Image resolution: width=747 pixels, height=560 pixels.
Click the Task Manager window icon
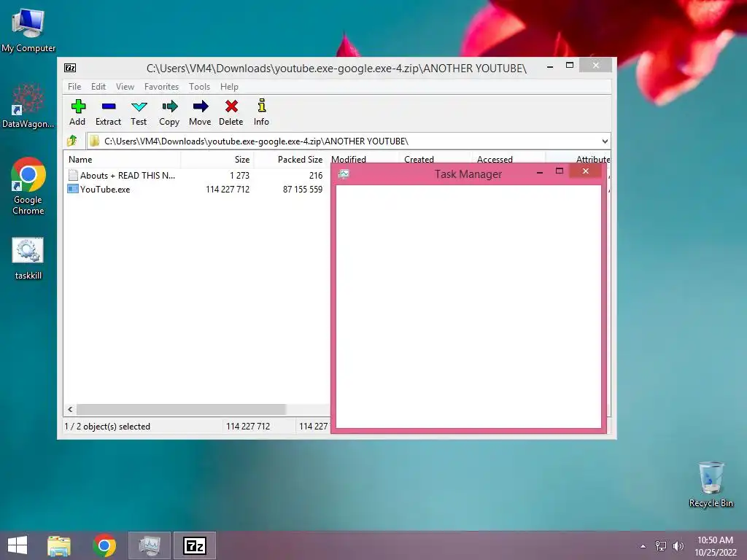(344, 174)
